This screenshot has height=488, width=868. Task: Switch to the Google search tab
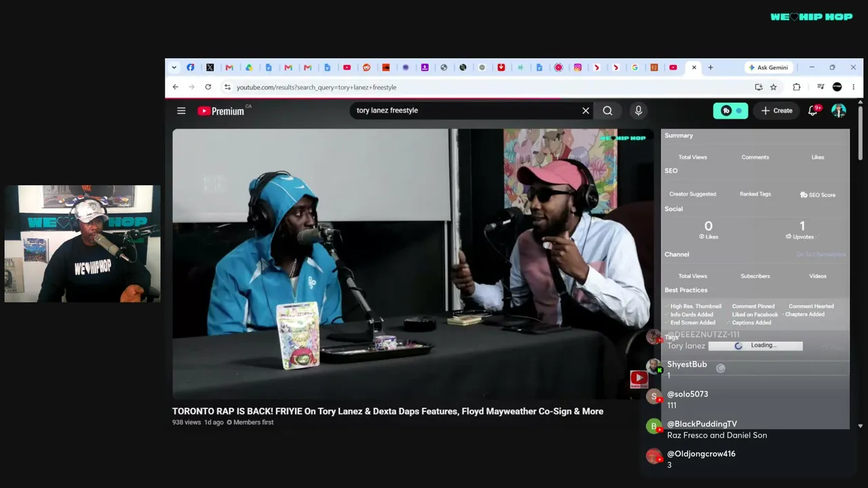coord(635,67)
